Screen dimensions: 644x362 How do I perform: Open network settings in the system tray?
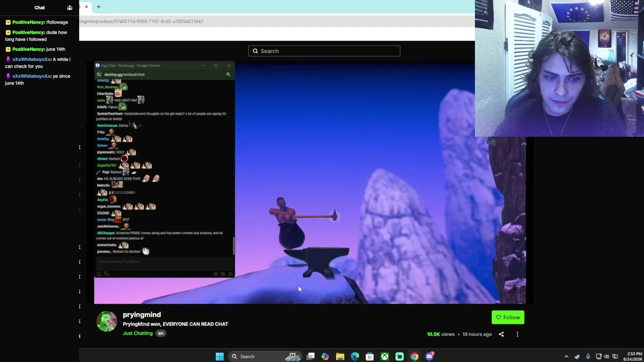[598, 356]
